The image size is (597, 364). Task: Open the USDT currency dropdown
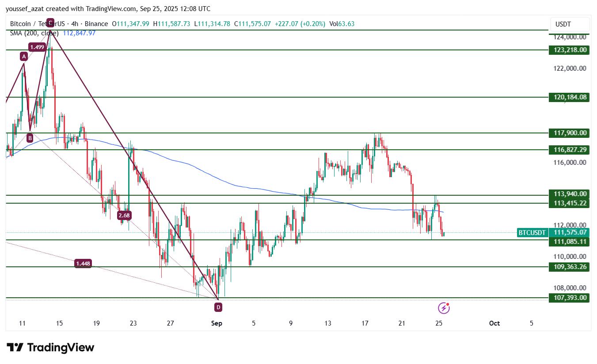coord(570,24)
